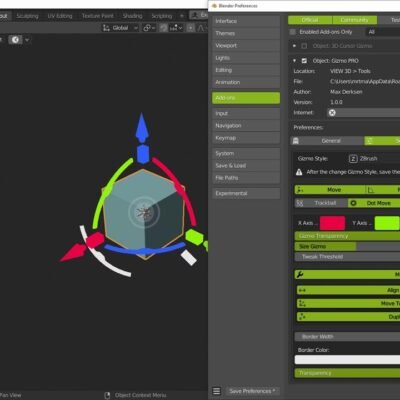Pick the white Border Color swatch

[347, 360]
